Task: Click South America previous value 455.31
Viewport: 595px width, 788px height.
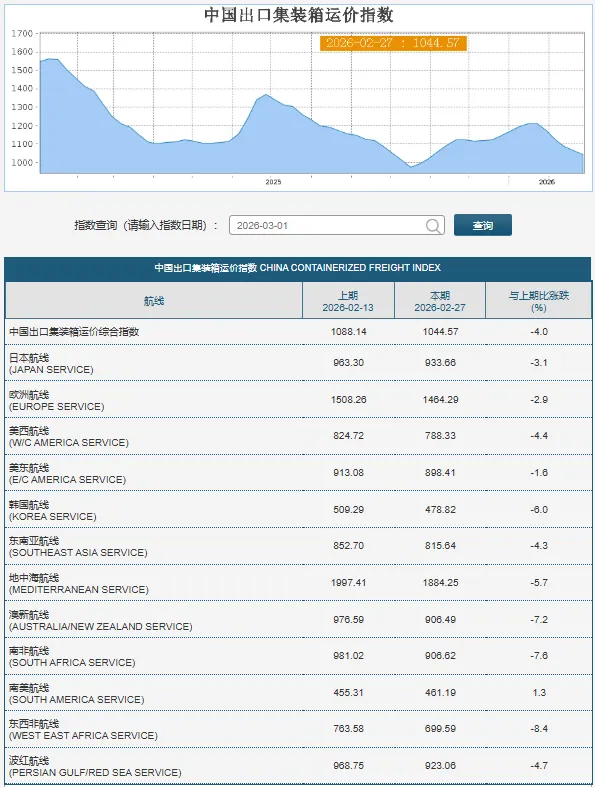Action: click(348, 693)
